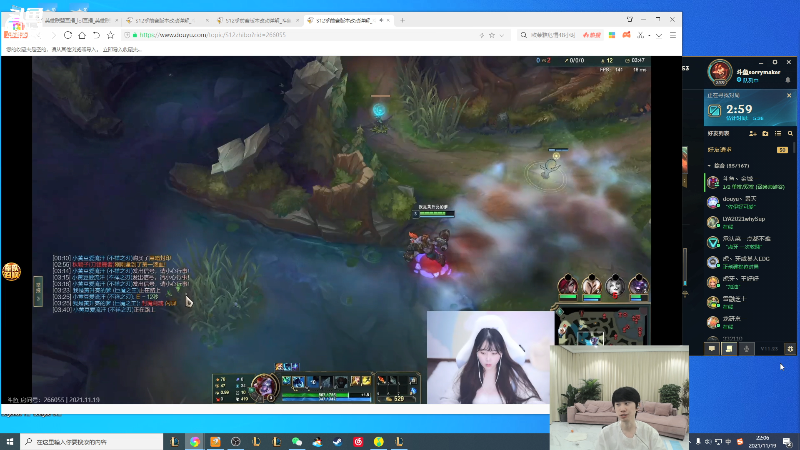Open Windows notification center icon

click(x=788, y=442)
